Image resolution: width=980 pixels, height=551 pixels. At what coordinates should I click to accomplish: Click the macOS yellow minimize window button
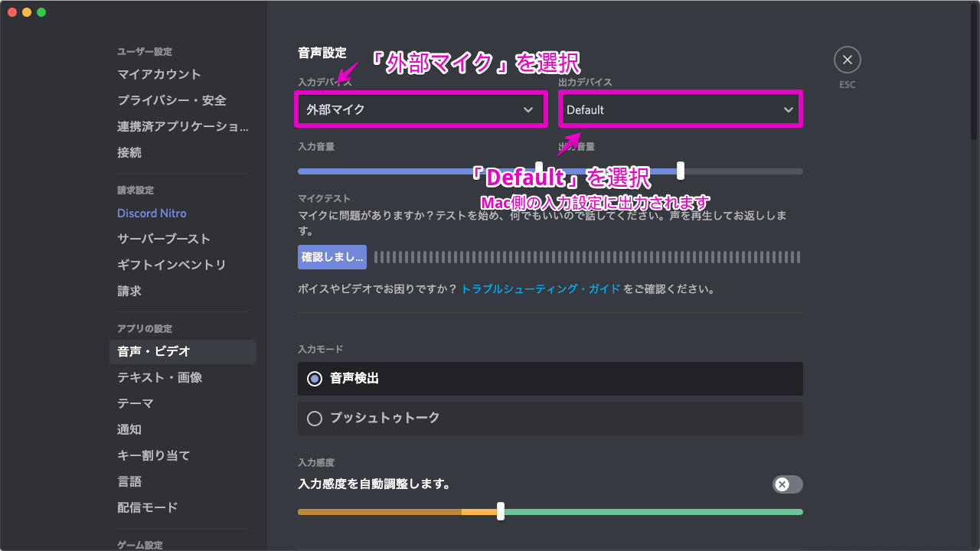[x=27, y=12]
